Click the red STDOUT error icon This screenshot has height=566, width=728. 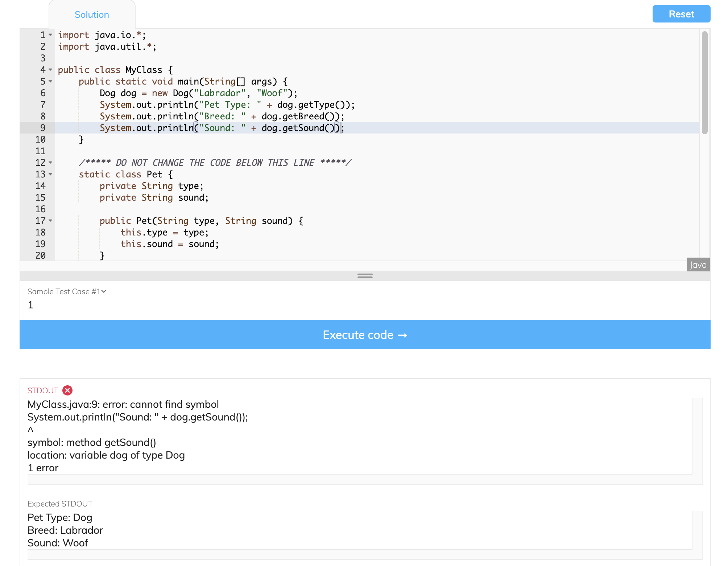point(67,390)
